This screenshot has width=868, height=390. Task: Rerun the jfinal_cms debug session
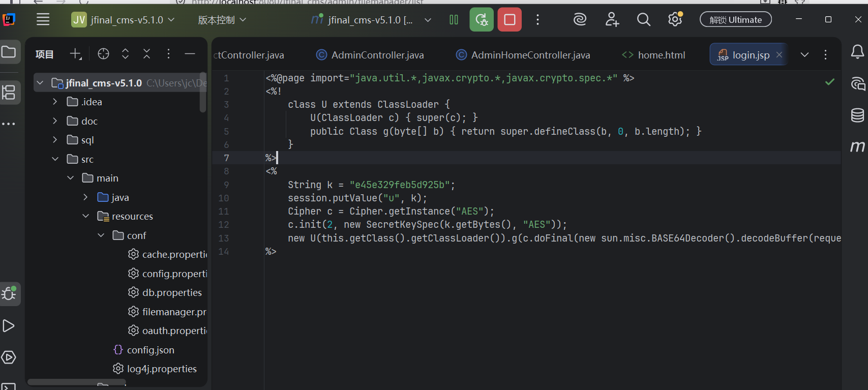[482, 20]
